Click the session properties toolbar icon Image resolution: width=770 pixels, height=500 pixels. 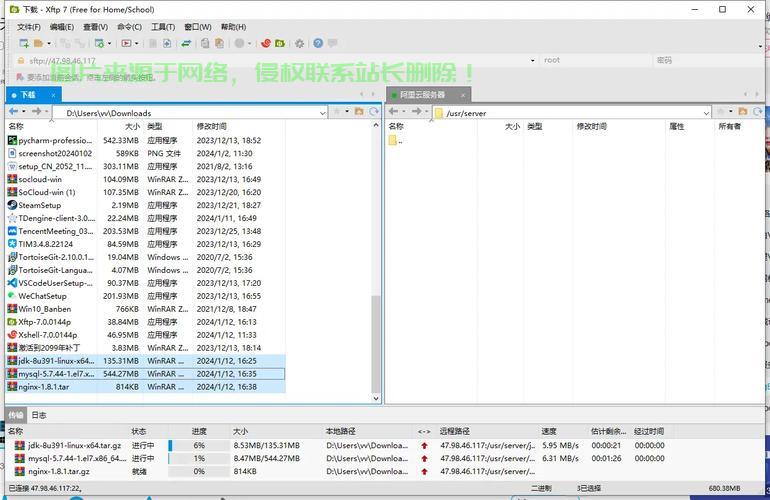pos(99,43)
